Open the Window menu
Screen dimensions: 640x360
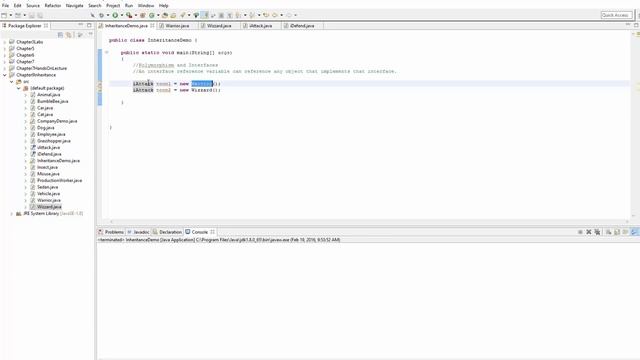tap(146, 6)
